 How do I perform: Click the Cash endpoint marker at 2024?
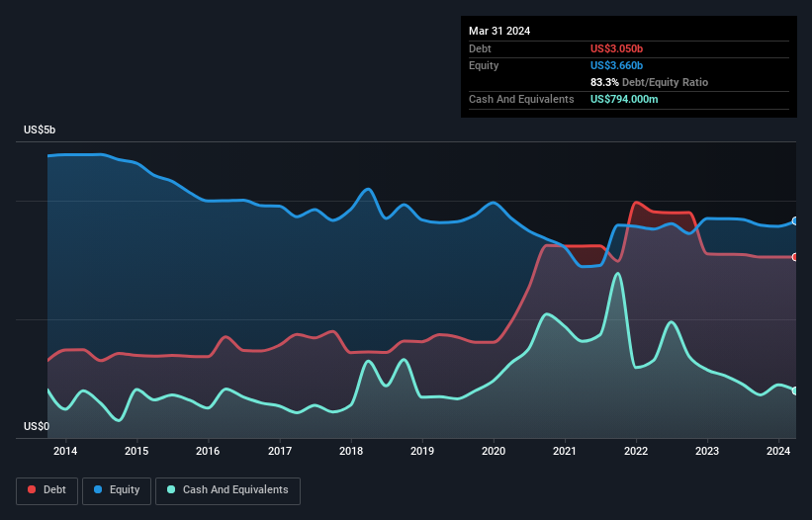[795, 390]
